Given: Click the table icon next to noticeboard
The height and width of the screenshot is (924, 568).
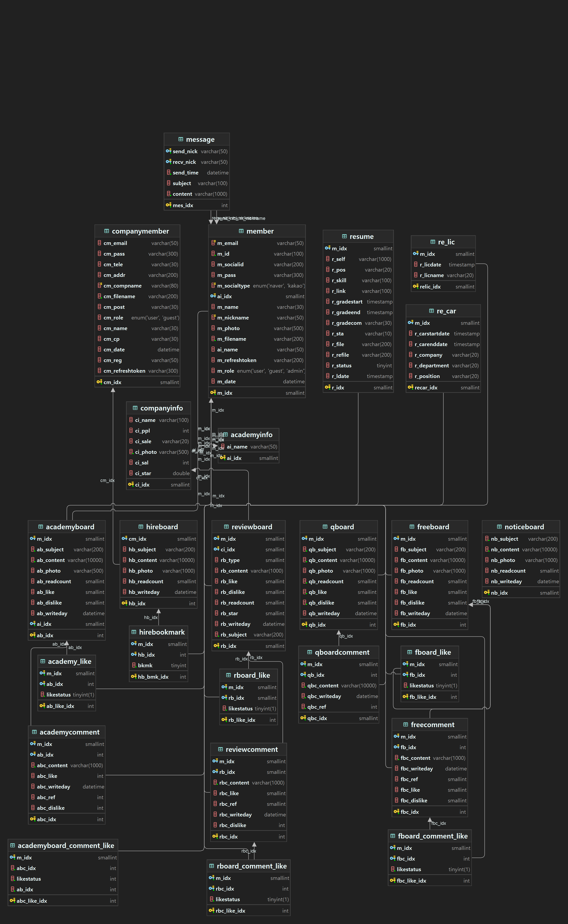Looking at the screenshot, I should pos(499,526).
